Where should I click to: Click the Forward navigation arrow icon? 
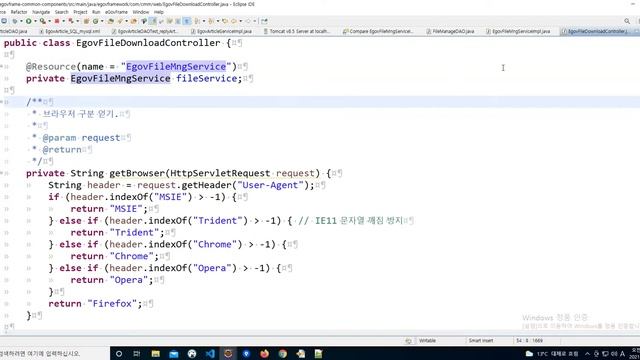click(x=249, y=21)
